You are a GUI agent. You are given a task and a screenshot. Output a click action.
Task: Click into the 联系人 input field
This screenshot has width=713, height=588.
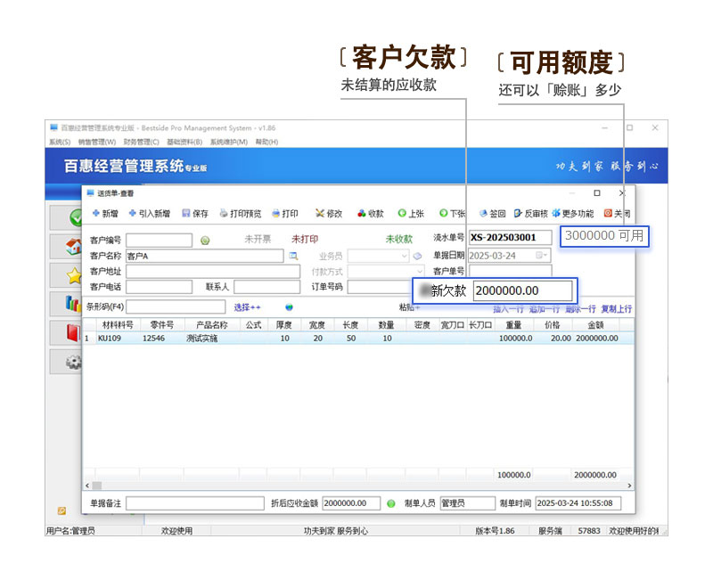point(266,287)
